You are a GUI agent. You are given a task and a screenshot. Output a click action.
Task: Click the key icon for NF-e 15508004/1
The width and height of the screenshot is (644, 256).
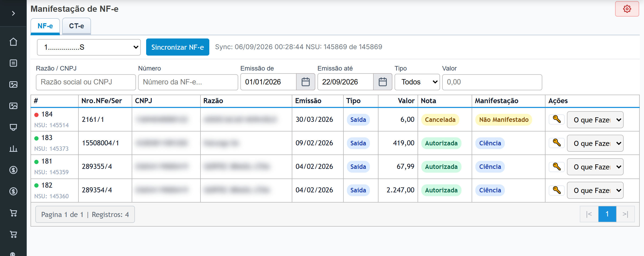(x=557, y=143)
